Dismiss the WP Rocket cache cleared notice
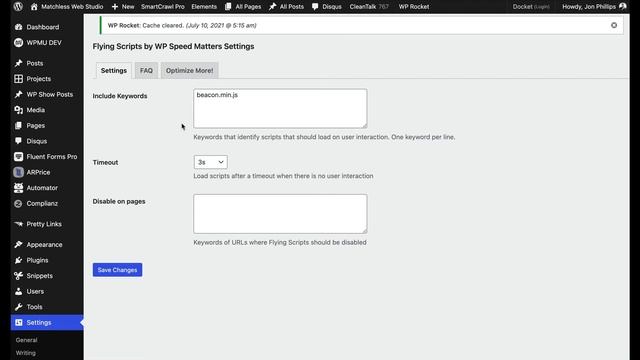The width and height of the screenshot is (640, 360). (614, 25)
